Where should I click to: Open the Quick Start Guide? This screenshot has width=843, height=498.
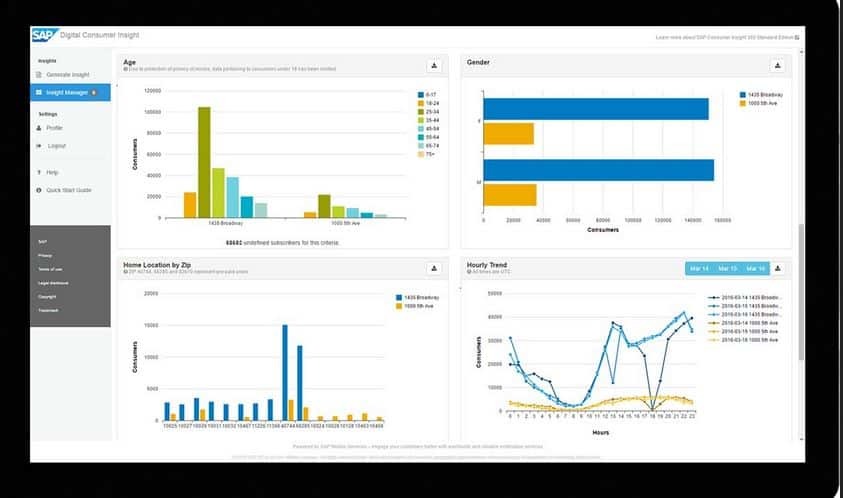pyautogui.click(x=68, y=190)
